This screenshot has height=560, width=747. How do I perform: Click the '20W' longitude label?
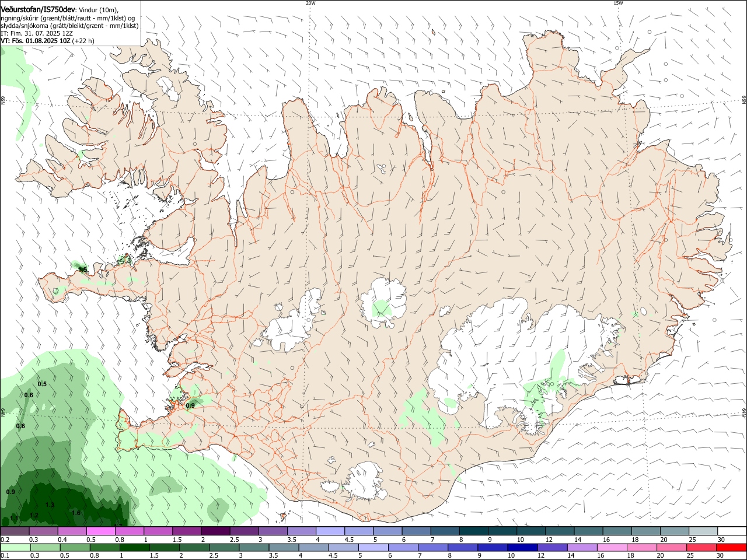pos(310,3)
